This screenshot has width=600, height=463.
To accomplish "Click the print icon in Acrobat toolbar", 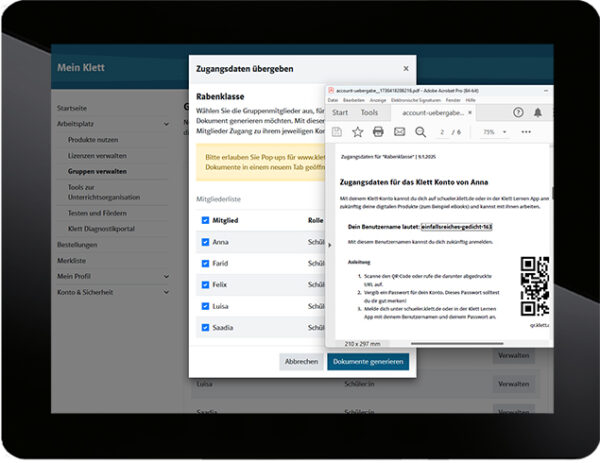I will [378, 132].
